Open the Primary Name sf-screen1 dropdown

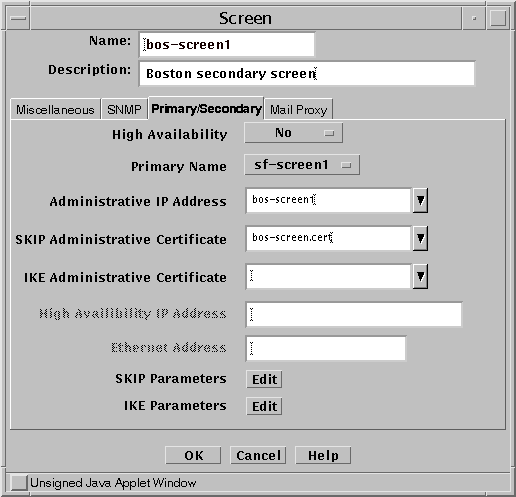pos(302,165)
